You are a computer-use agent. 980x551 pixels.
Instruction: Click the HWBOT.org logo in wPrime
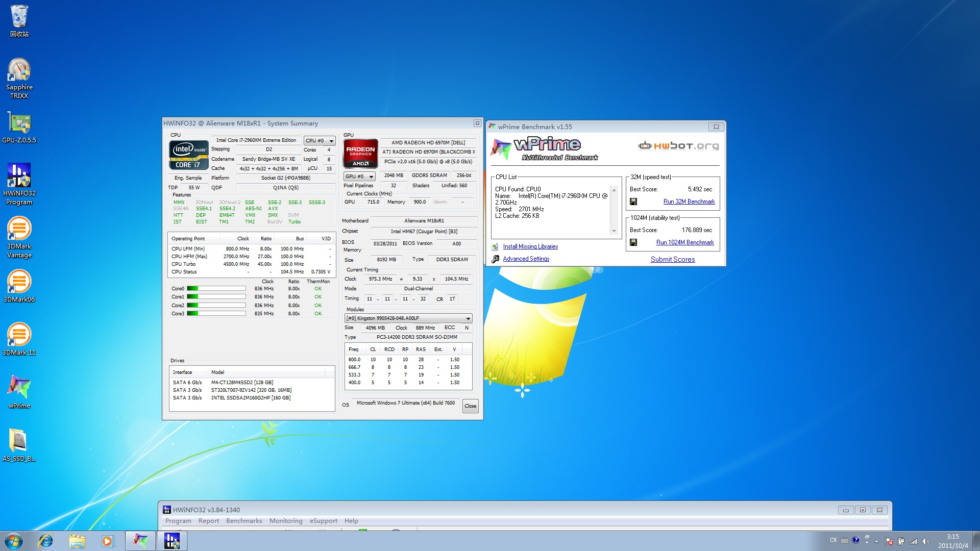click(678, 146)
